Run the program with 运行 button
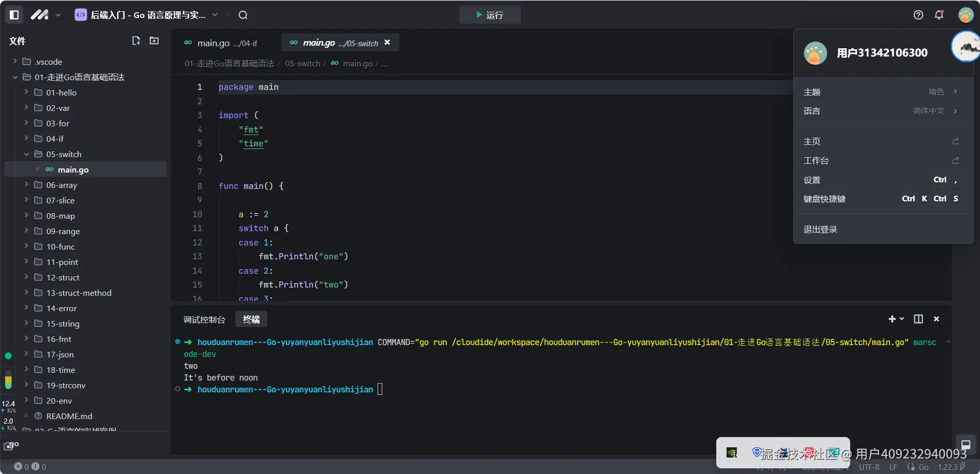This screenshot has width=980, height=474. (x=489, y=15)
